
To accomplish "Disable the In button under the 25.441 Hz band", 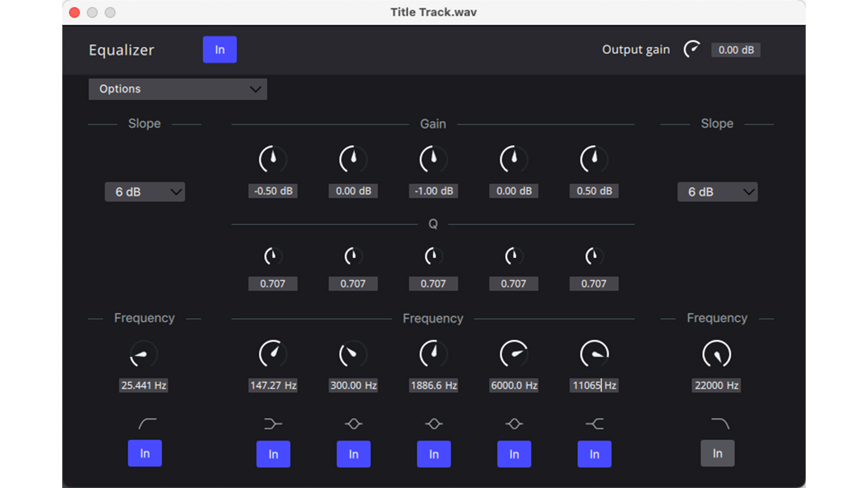I will [145, 453].
